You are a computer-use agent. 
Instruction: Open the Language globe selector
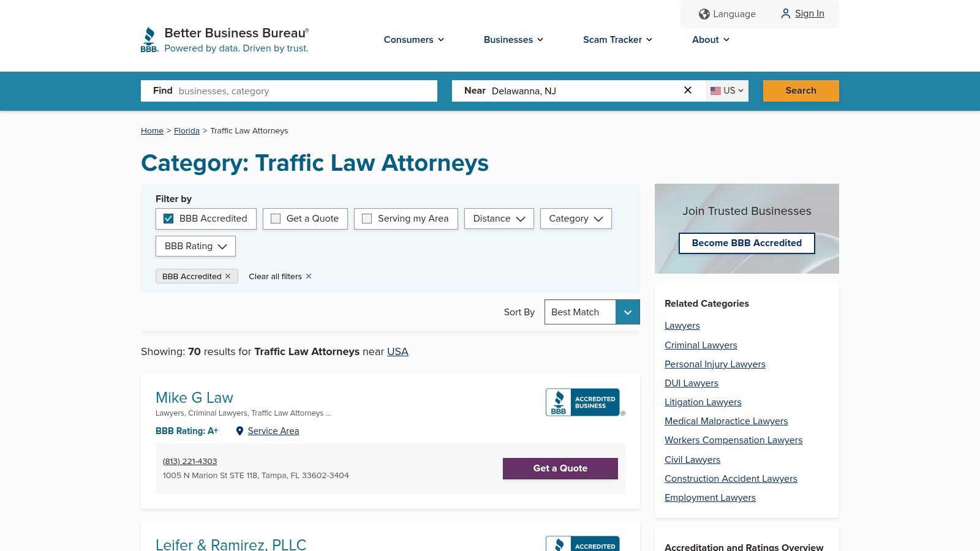(704, 13)
